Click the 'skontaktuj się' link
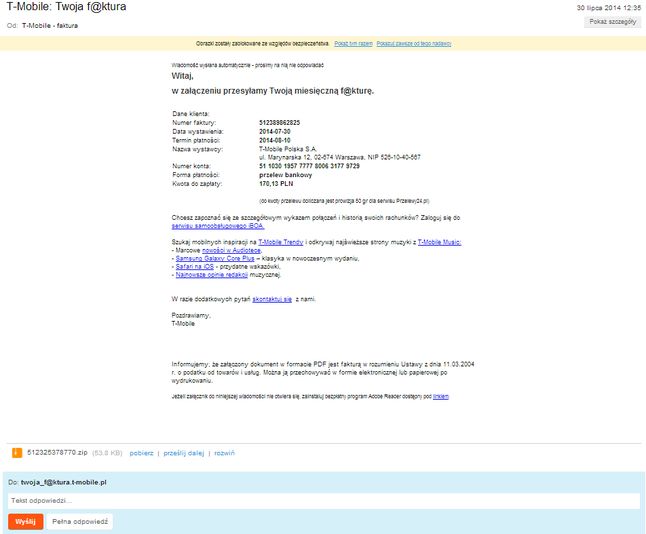Viewport: 646px width, 534px height. click(272, 299)
